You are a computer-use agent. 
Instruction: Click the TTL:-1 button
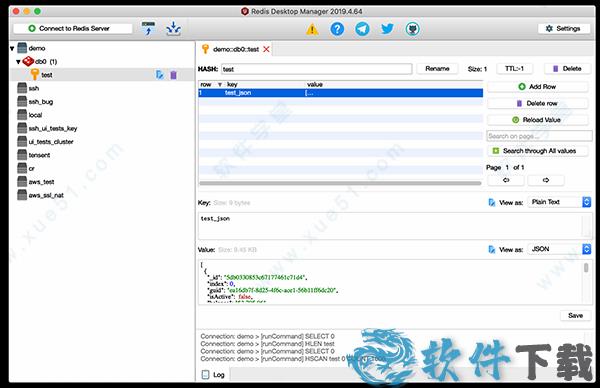tap(514, 68)
